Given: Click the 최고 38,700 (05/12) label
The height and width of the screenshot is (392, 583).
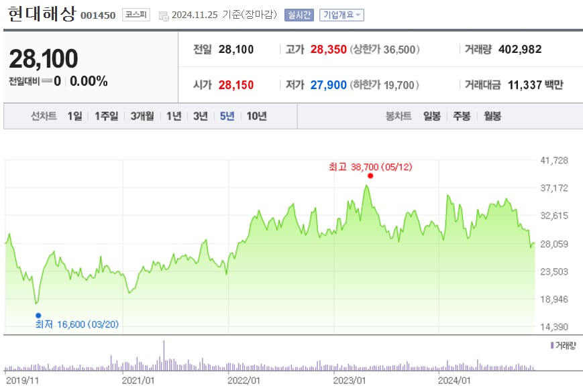Looking at the screenshot, I should pyautogui.click(x=370, y=167).
